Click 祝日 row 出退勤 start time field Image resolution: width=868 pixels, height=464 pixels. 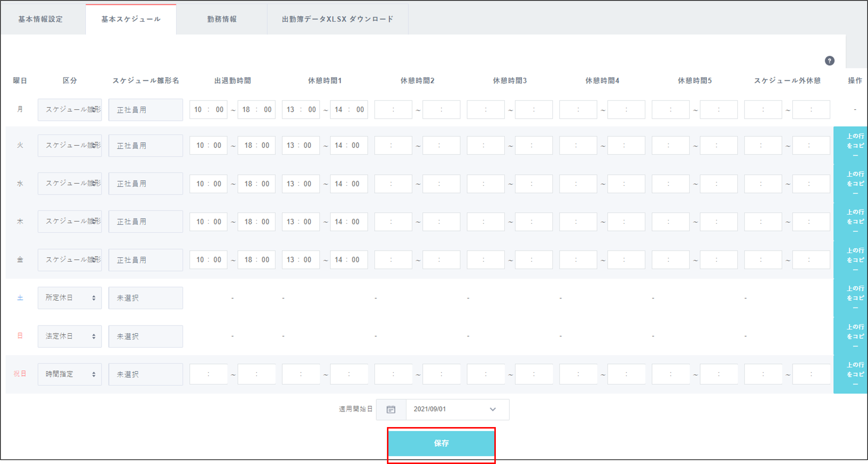click(x=208, y=374)
